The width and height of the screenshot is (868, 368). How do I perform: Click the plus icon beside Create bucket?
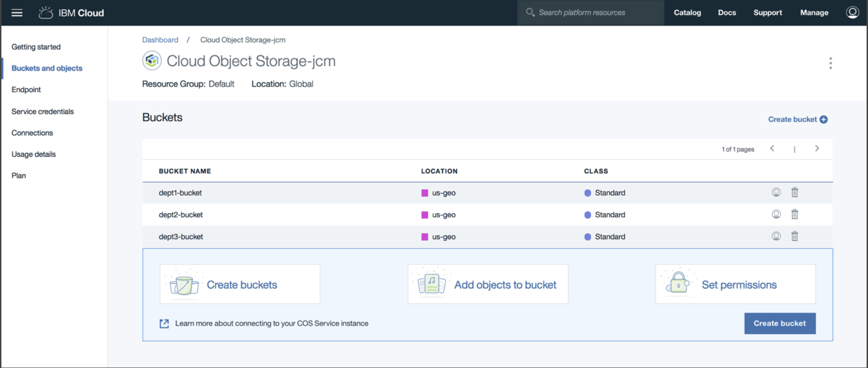point(823,119)
